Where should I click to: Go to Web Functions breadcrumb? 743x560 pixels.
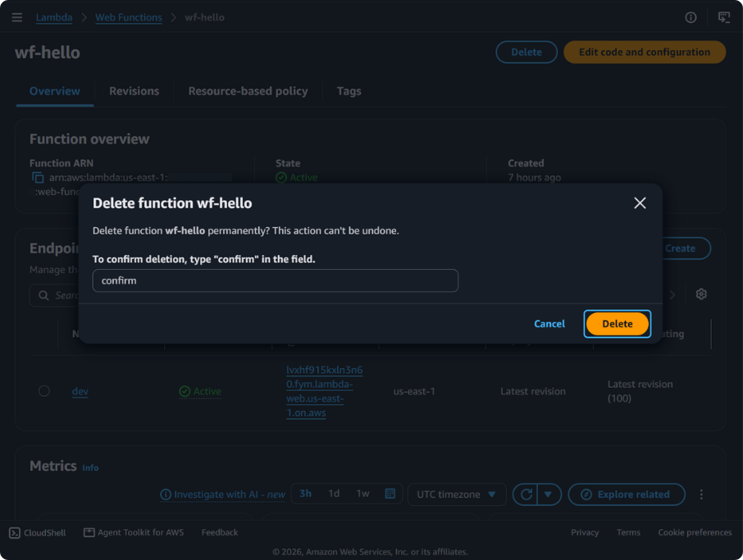(129, 17)
